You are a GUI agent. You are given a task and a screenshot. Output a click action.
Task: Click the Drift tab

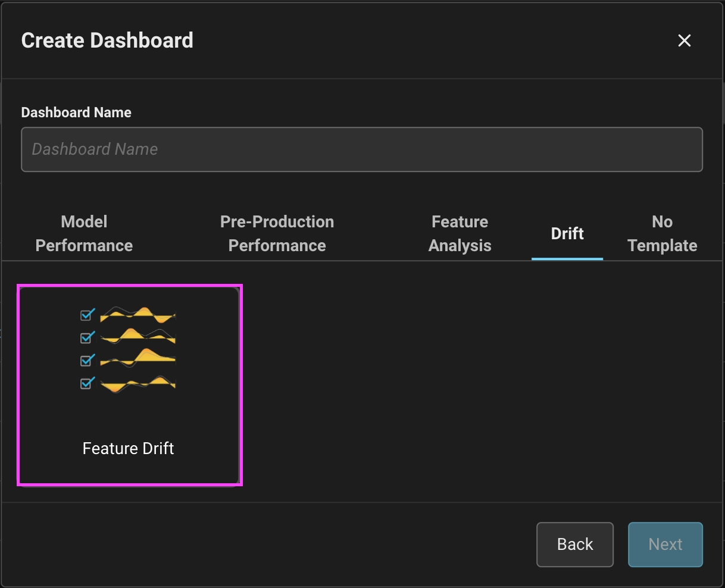coord(567,233)
